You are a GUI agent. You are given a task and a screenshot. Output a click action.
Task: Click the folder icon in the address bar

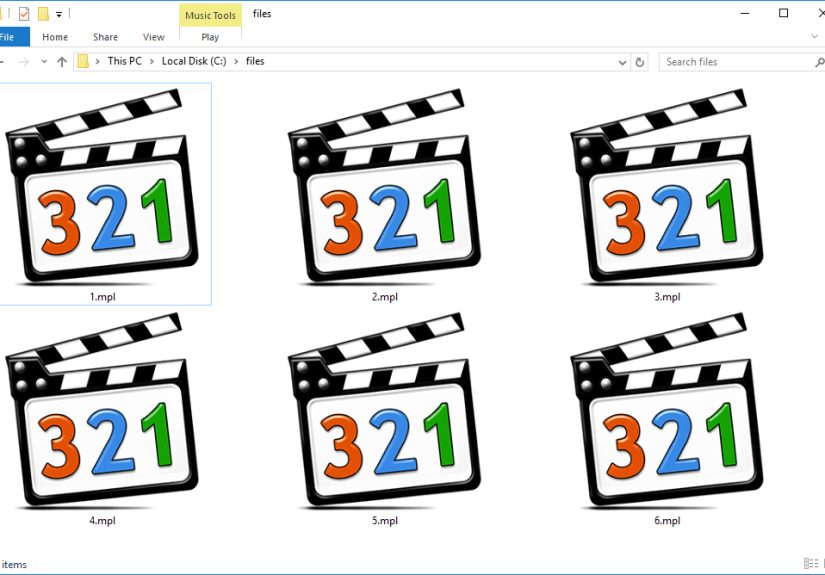[83, 61]
